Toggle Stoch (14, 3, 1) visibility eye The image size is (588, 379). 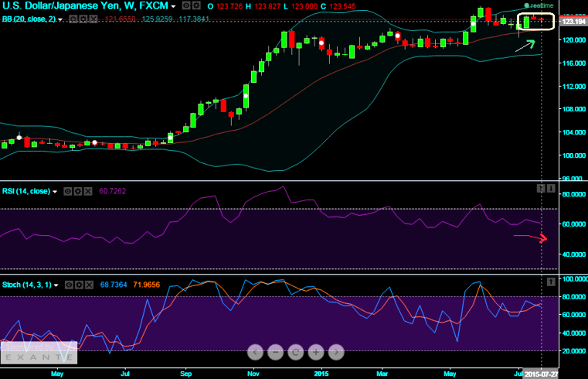(69, 285)
